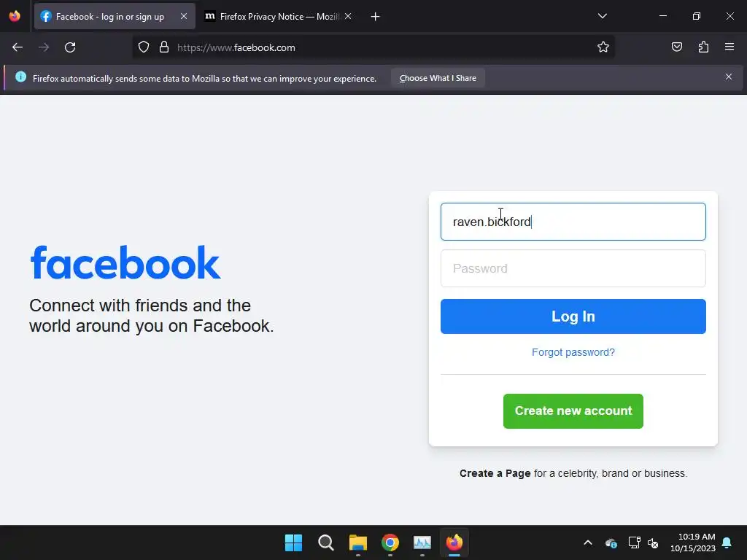Close the Facebook tab
The width and height of the screenshot is (747, 560).
184,16
